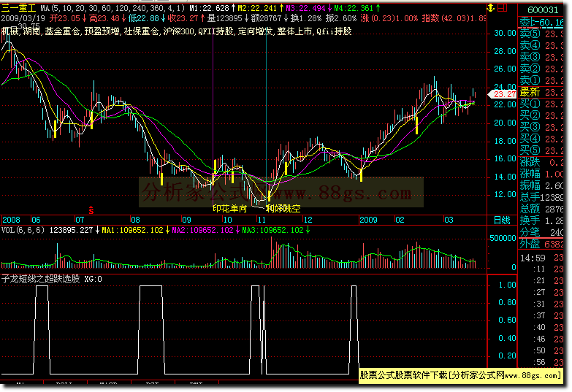This screenshot has height=392, width=572.
Task: Click the 买⑤ bid row
Action: pos(541,150)
